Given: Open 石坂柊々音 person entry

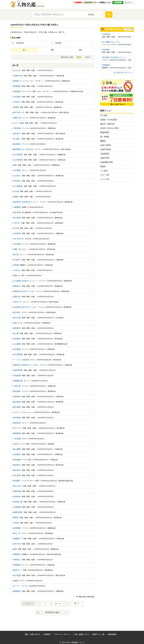Looking at the screenshot, I should (18, 76).
